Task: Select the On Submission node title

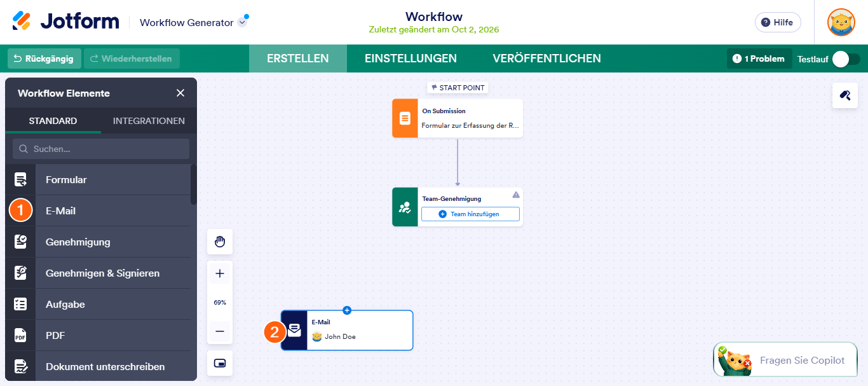Action: 444,111
